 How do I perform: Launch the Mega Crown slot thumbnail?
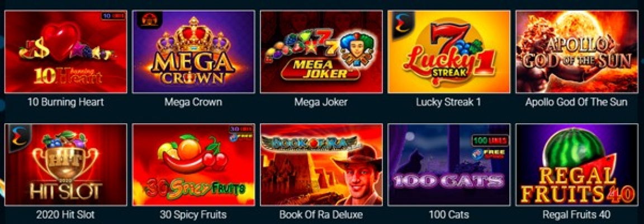[x=193, y=52]
